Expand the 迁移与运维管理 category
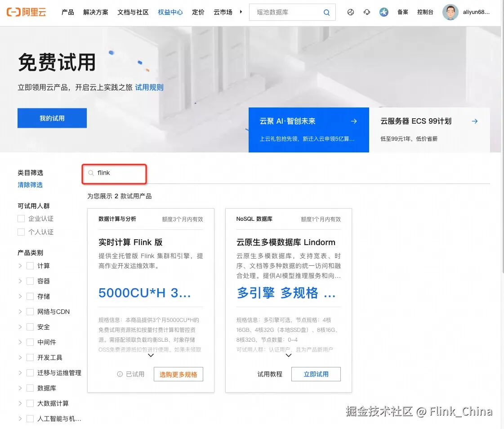This screenshot has height=429, width=504. 20,373
